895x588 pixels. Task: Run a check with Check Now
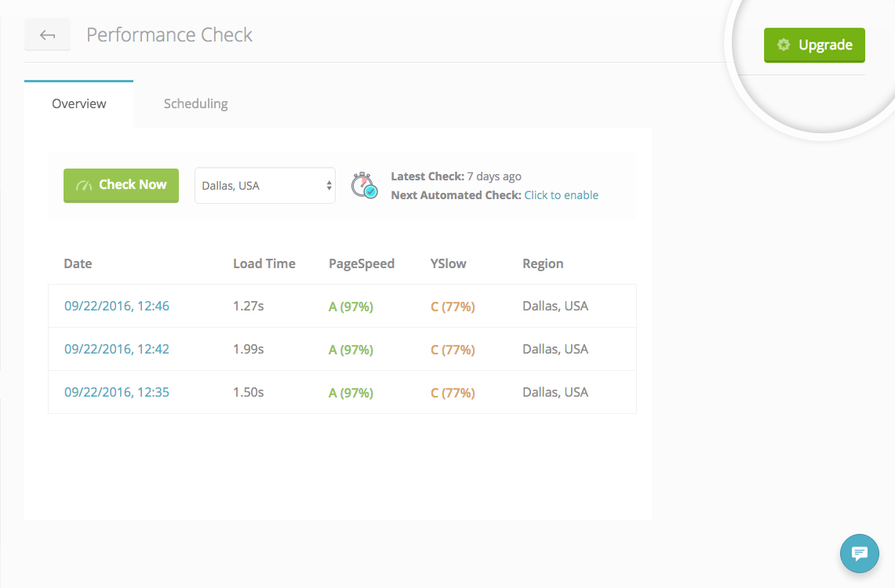[122, 185]
